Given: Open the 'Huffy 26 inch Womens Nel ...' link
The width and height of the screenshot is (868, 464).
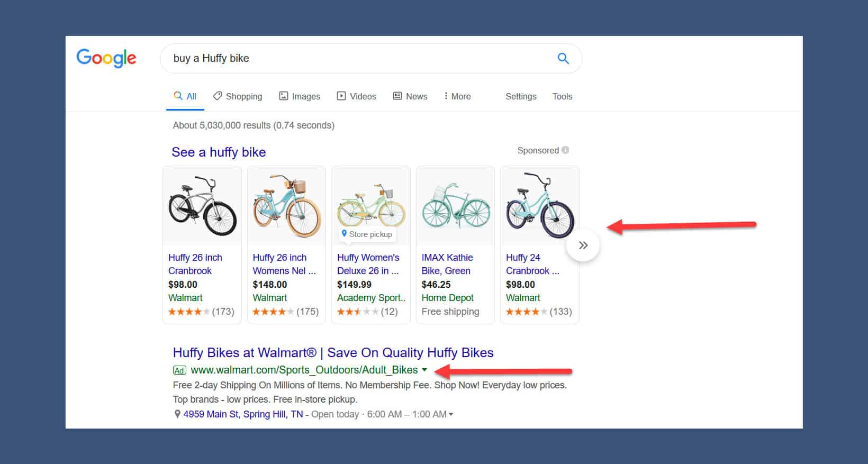Looking at the screenshot, I should [284, 264].
